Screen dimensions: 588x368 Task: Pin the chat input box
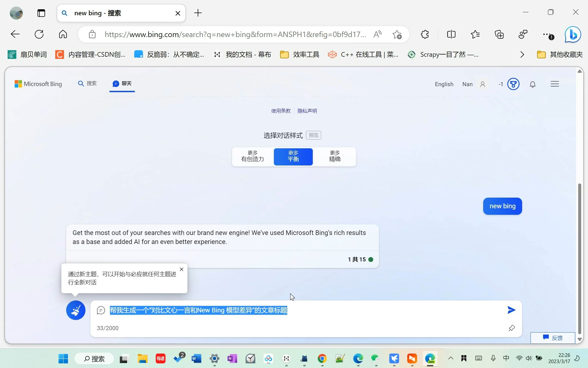pyautogui.click(x=512, y=328)
